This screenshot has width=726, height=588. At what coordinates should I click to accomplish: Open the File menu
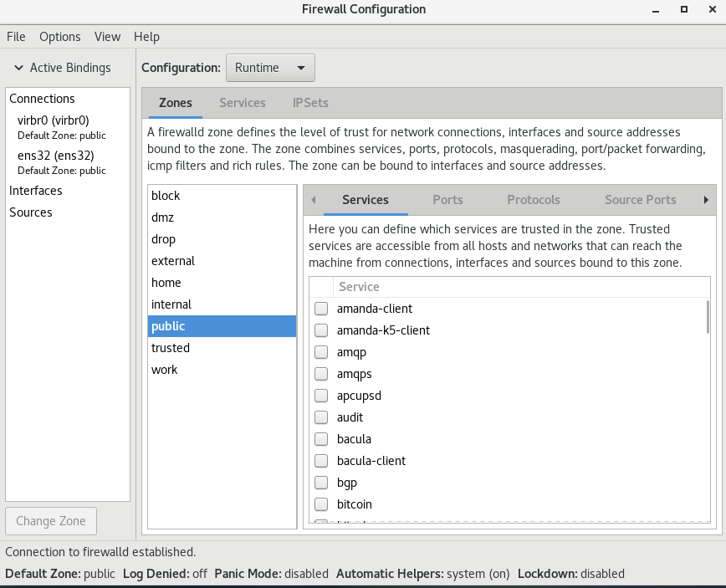16,37
